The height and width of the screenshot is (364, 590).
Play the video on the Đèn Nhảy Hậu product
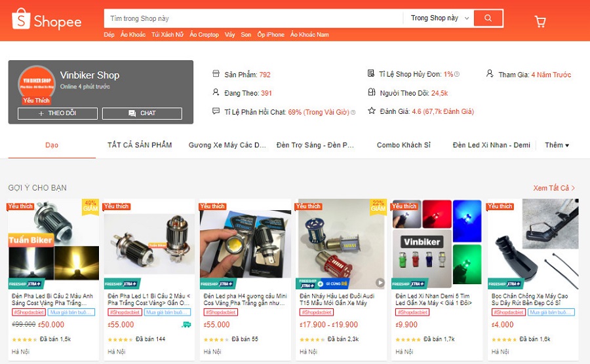click(x=380, y=282)
